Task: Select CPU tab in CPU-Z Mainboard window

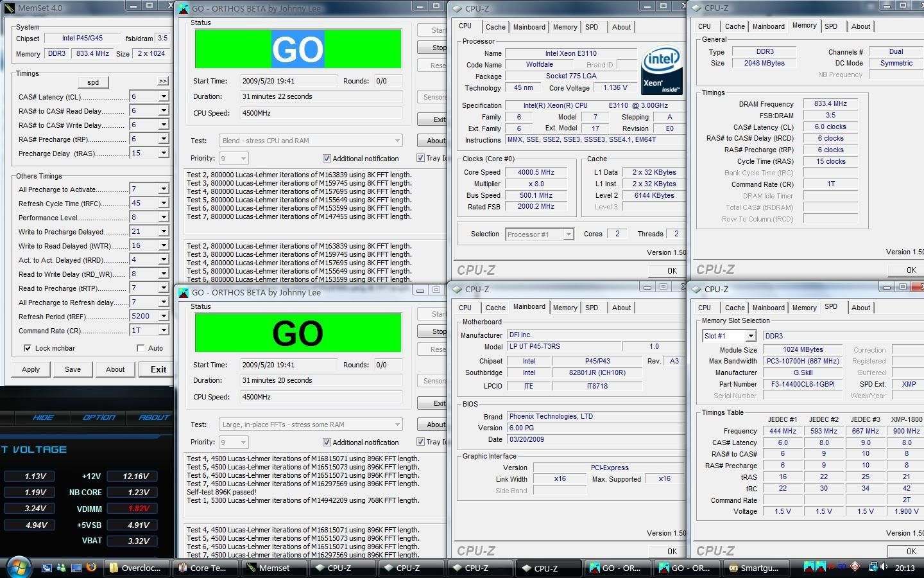Action: (x=465, y=308)
